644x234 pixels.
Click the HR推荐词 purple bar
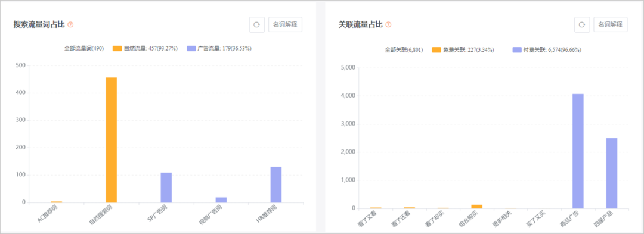(275, 185)
